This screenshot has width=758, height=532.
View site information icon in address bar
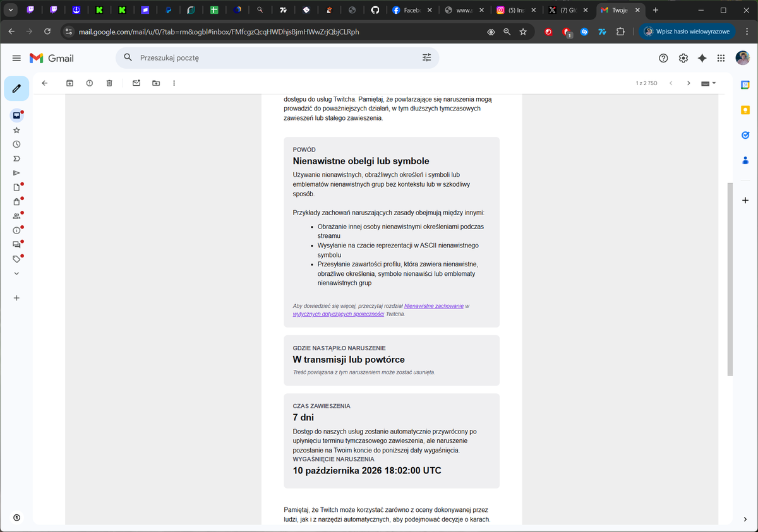coord(69,32)
